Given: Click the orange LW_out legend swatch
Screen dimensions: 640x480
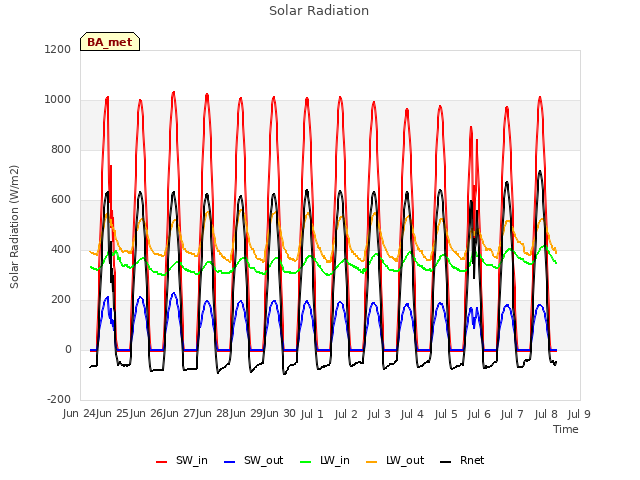Looking at the screenshot, I should pyautogui.click(x=372, y=462).
